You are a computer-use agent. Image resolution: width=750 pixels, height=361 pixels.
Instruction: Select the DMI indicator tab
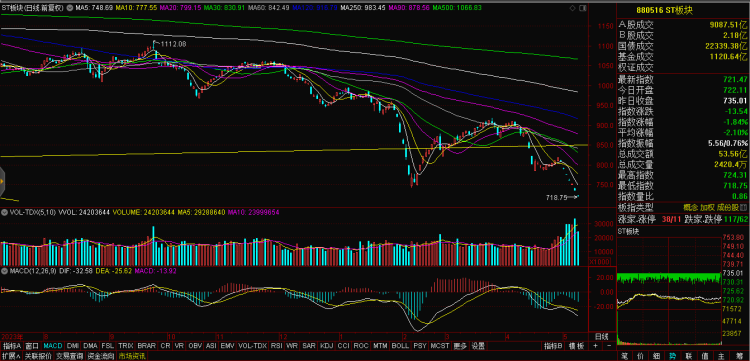(73, 346)
